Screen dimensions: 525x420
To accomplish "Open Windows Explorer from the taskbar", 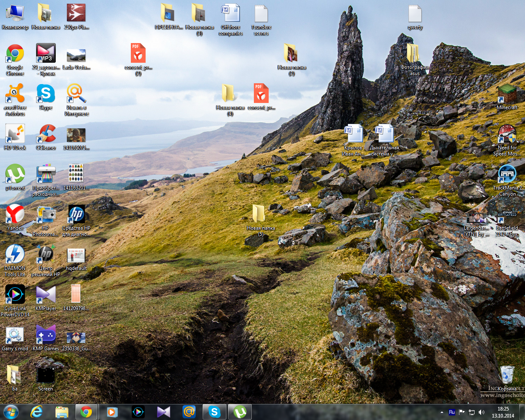I will tap(62, 411).
